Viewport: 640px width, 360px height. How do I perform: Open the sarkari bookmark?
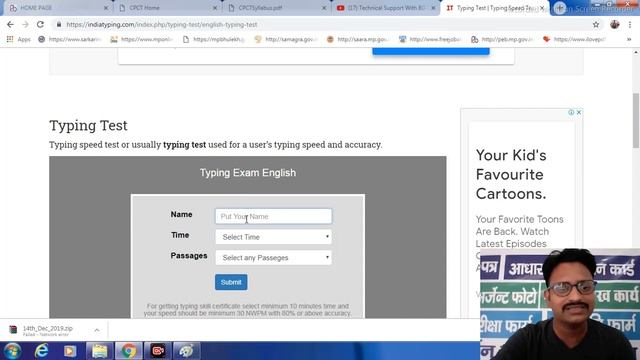click(x=69, y=39)
